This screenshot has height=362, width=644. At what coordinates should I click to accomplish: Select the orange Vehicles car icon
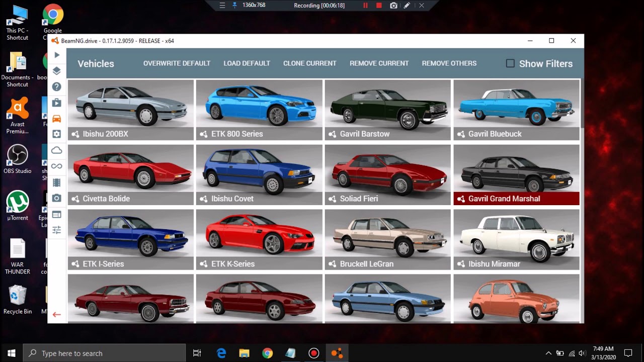(x=57, y=119)
